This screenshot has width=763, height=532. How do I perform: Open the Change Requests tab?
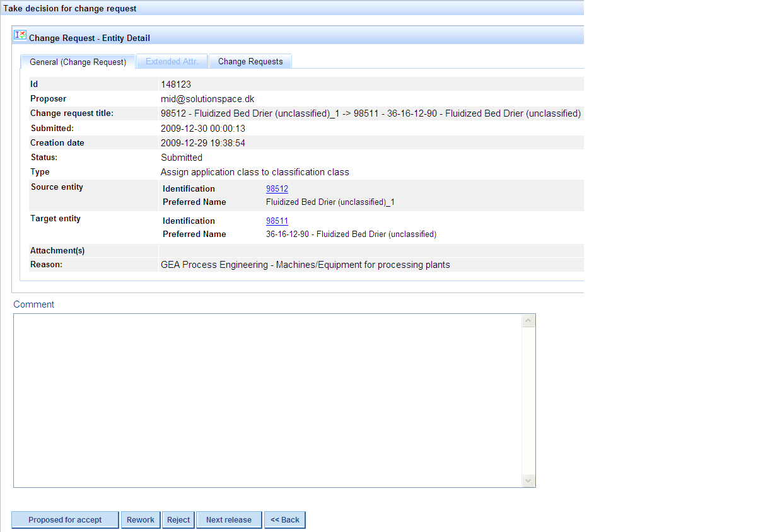pos(250,62)
